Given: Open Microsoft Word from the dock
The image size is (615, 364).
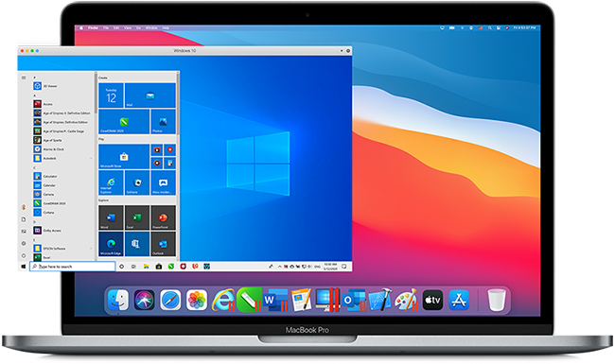Looking at the screenshot, I should [x=275, y=300].
